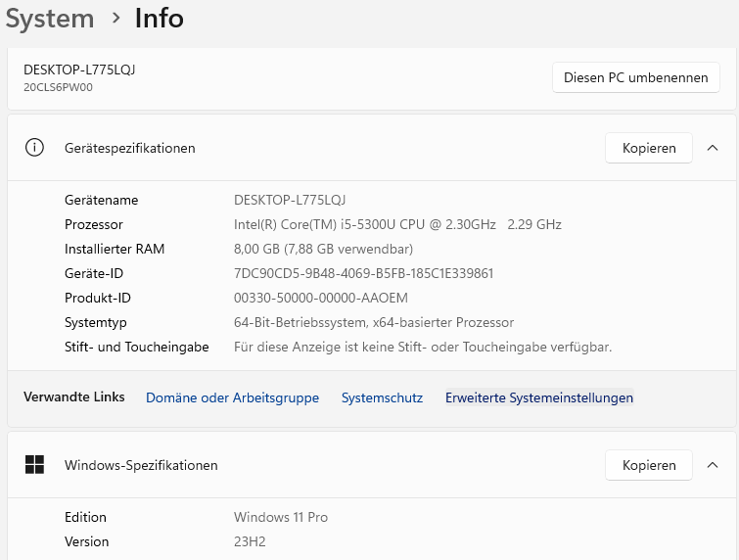Open Erweiterte Systemeinstellungen link
The width and height of the screenshot is (739, 560).
(539, 397)
